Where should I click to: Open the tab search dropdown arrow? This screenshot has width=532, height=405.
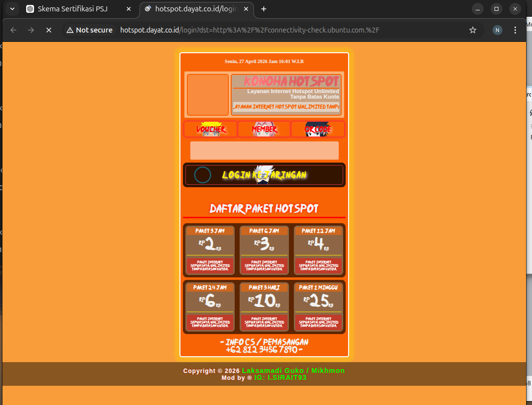click(12, 9)
